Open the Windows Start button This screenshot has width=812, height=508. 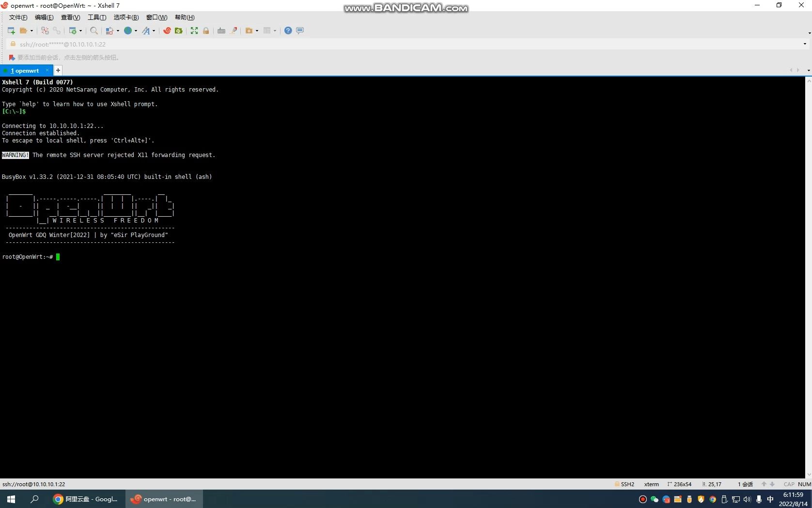11,499
